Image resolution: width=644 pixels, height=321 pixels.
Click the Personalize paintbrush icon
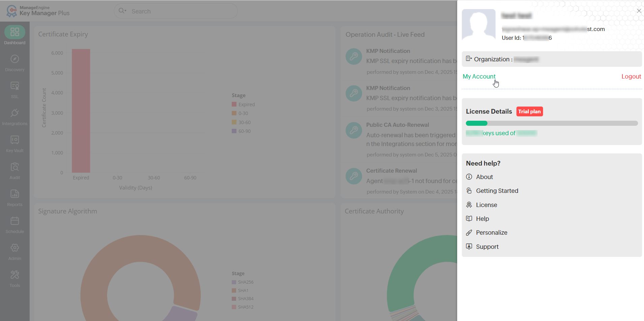(469, 233)
